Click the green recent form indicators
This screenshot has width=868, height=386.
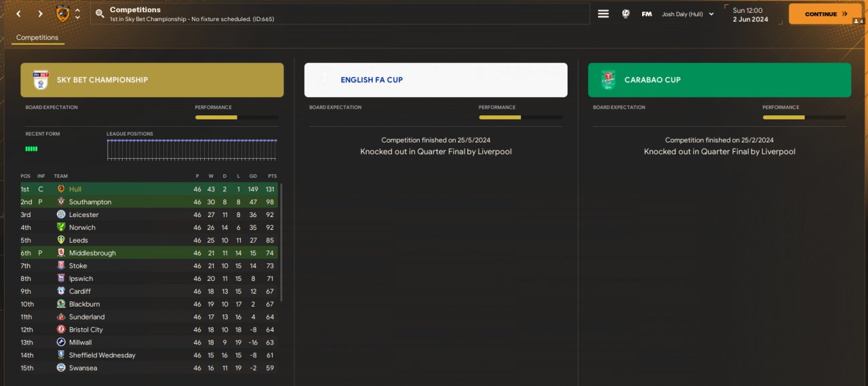[31, 149]
